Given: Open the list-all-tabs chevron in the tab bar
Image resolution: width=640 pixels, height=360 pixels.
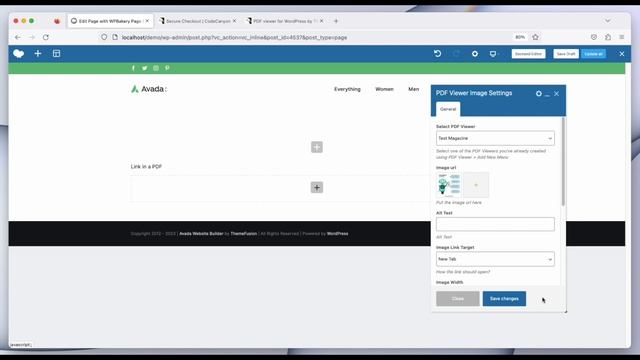Looking at the screenshot, I should point(607,21).
